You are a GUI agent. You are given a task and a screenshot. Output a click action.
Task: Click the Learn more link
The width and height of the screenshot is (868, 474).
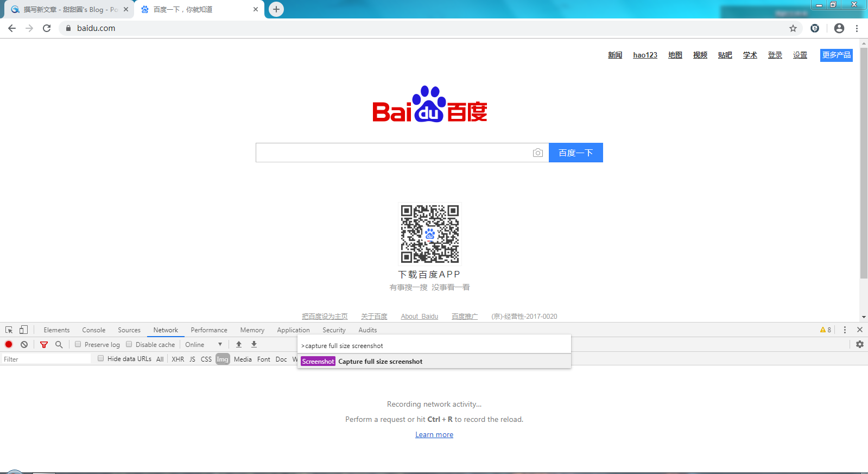pyautogui.click(x=434, y=434)
